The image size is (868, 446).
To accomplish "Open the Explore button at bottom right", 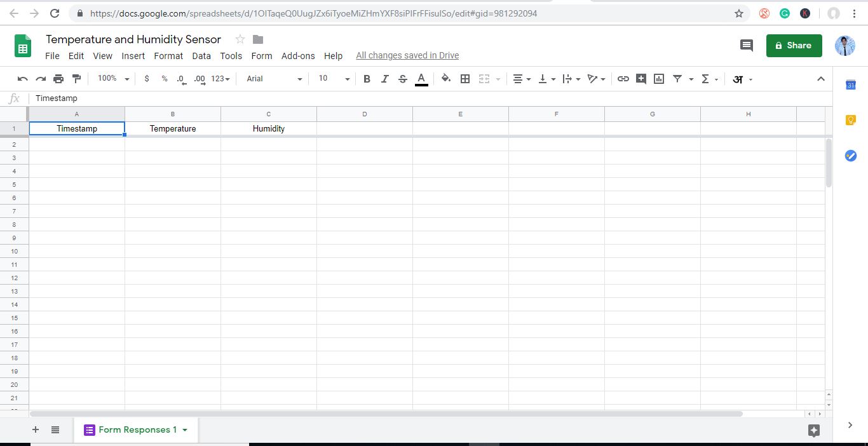I will pos(814,430).
